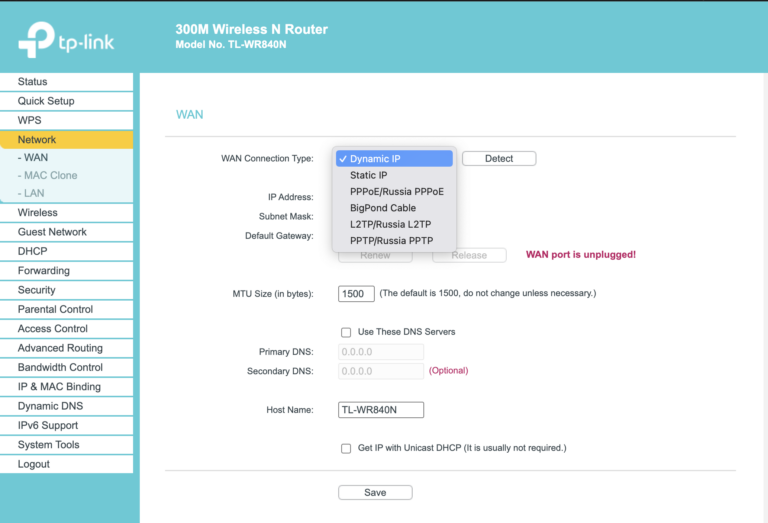Click the TP-Link logo icon
This screenshot has height=523, width=768.
(x=36, y=39)
